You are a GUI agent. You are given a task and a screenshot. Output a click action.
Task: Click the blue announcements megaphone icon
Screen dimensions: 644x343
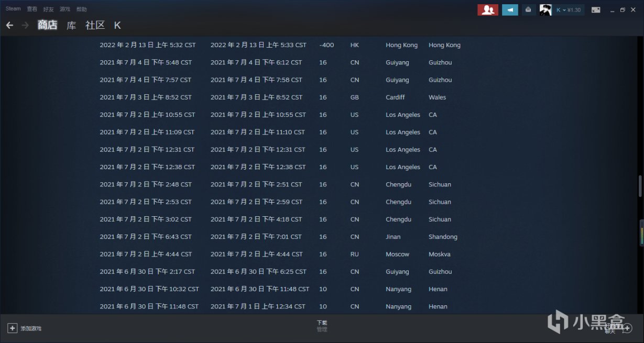509,9
